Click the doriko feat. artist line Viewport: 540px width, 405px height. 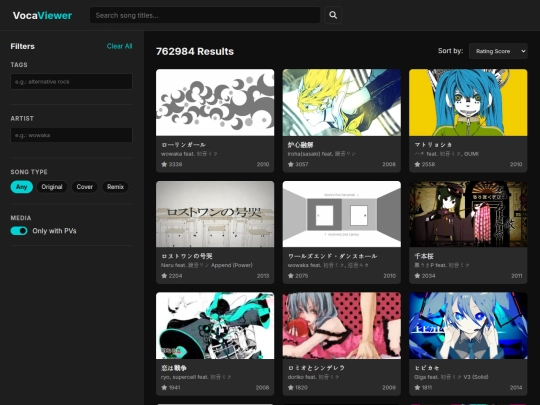[313, 377]
